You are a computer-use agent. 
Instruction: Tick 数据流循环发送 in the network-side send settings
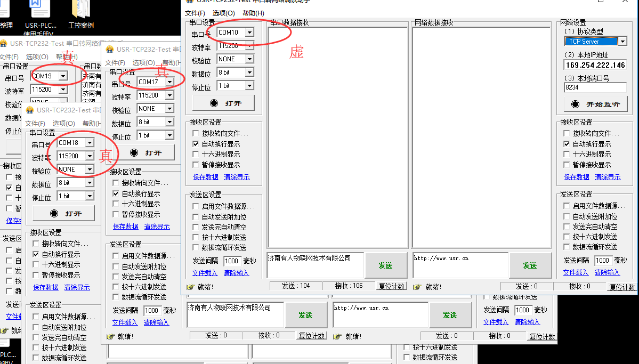coord(567,247)
